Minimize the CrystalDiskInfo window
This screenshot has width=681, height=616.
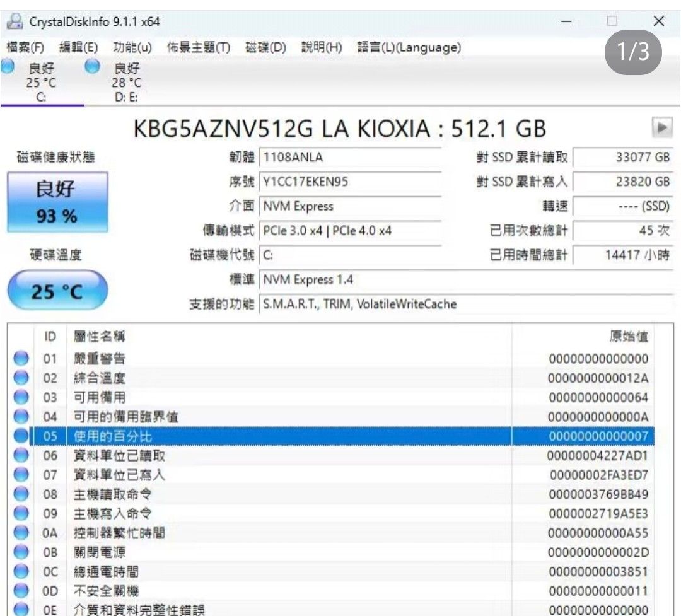pos(566,21)
